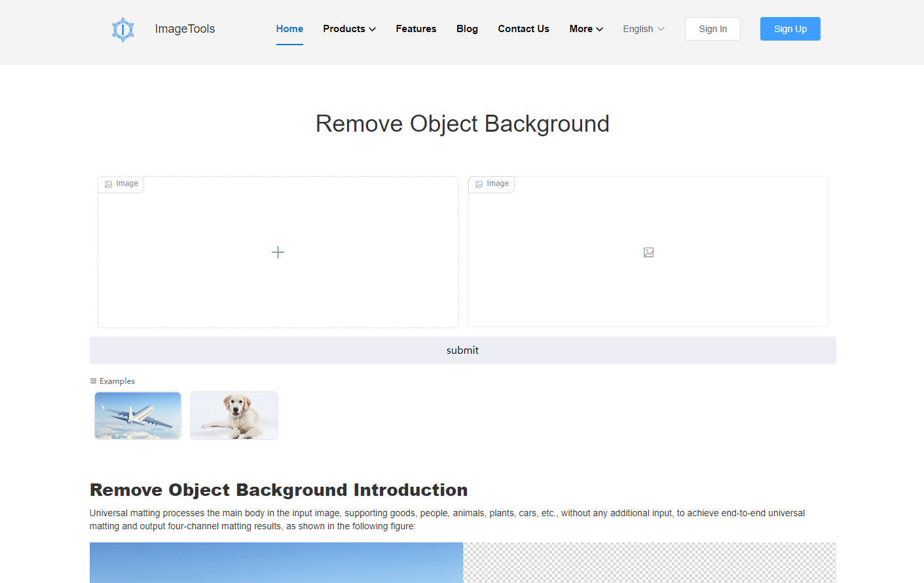Click the blue Sign Up button

(x=790, y=29)
